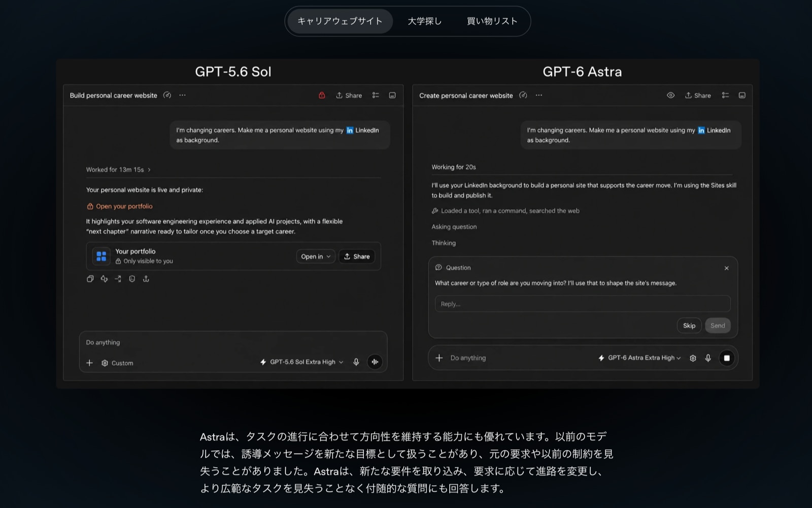The height and width of the screenshot is (508, 812).
Task: Click the anchor-shaped icon below the portfolio card
Action: coord(146,279)
